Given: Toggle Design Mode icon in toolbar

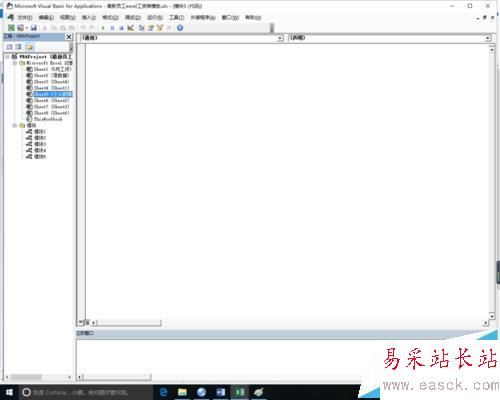Looking at the screenshot, I should (x=130, y=28).
